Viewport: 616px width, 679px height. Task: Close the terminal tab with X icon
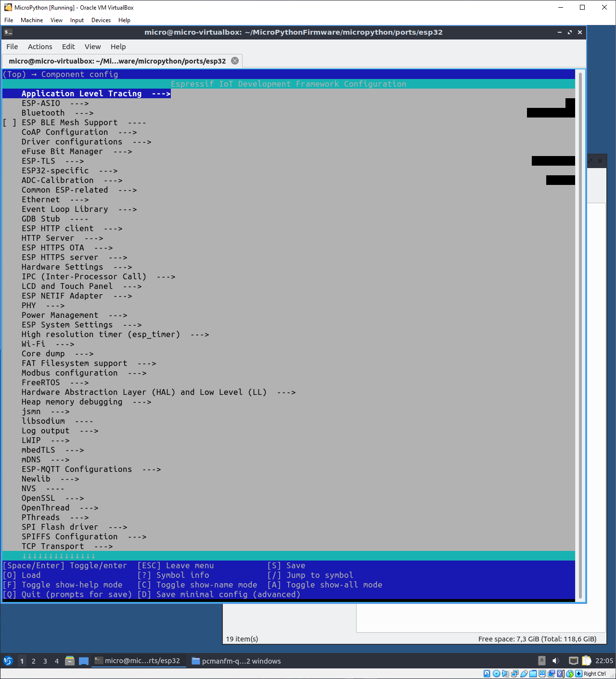tap(235, 61)
